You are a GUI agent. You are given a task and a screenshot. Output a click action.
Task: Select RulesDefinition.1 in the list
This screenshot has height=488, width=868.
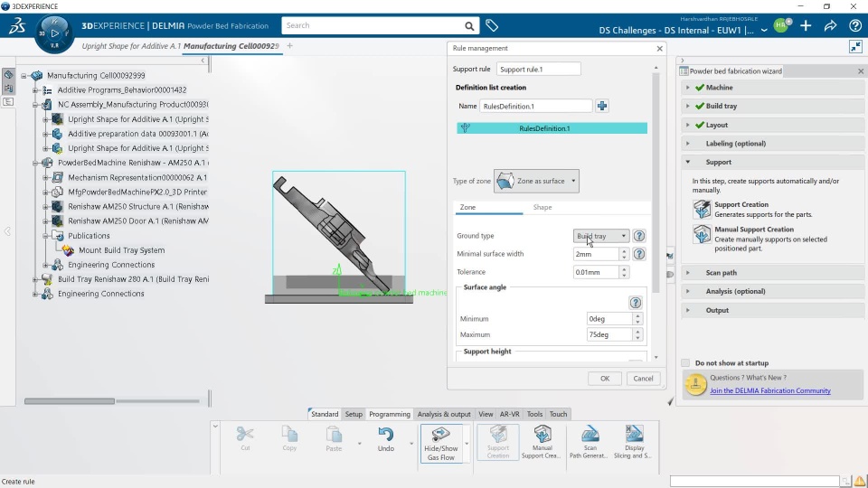(552, 128)
